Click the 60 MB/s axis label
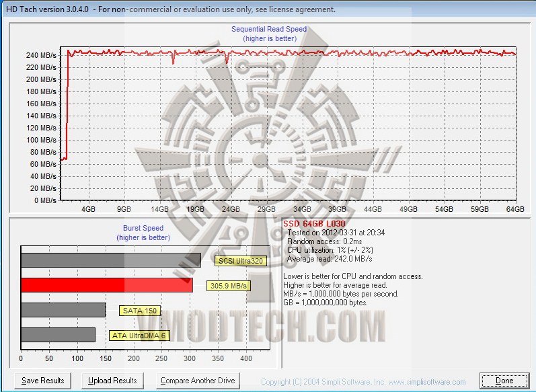 point(43,164)
